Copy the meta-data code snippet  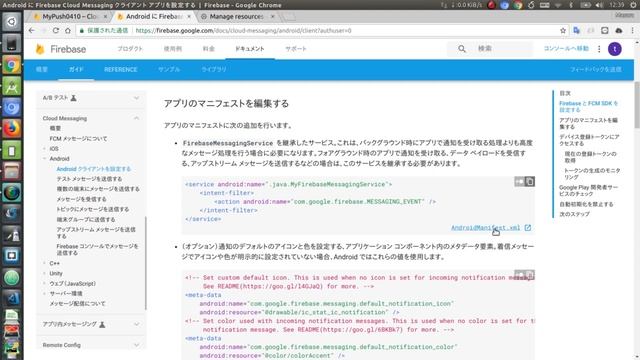[x=530, y=275]
